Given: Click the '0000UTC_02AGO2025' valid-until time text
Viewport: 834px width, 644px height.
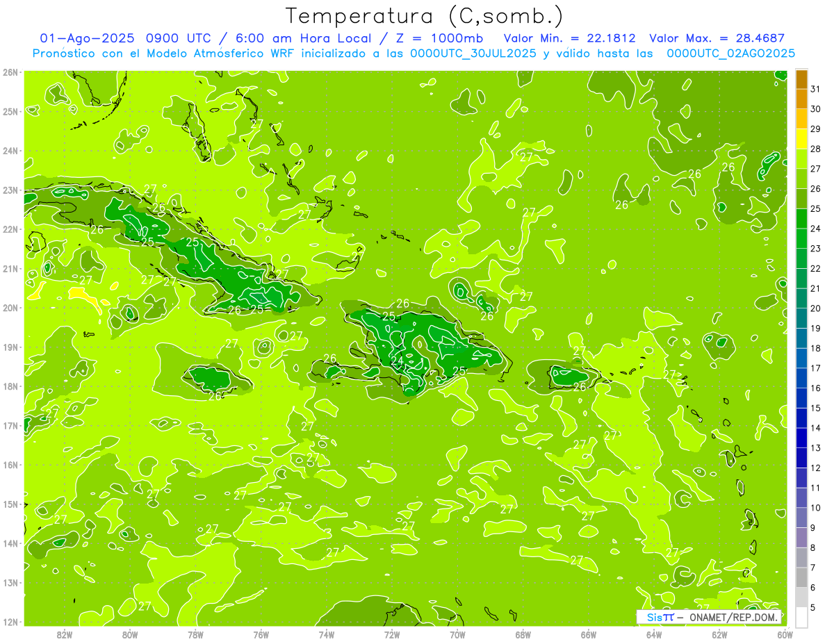Looking at the screenshot, I should tap(731, 53).
